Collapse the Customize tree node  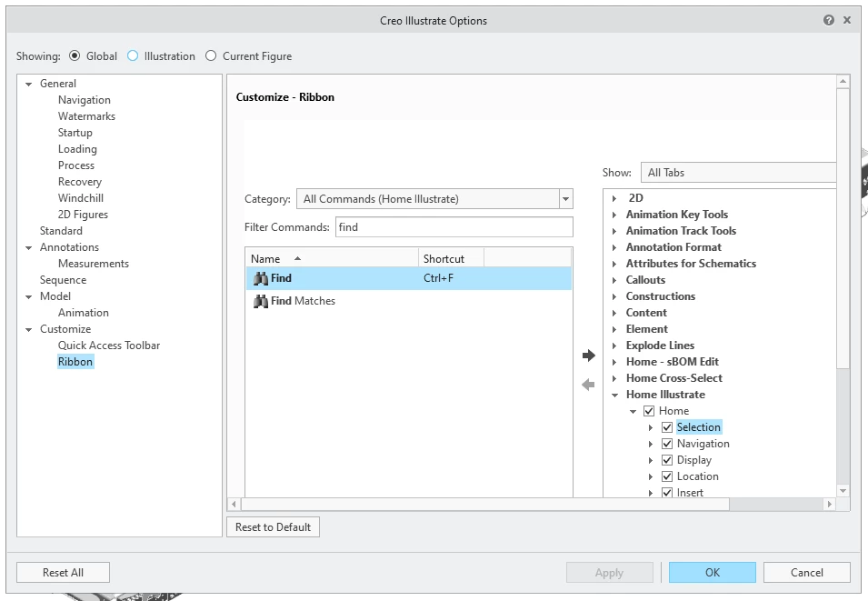(29, 329)
